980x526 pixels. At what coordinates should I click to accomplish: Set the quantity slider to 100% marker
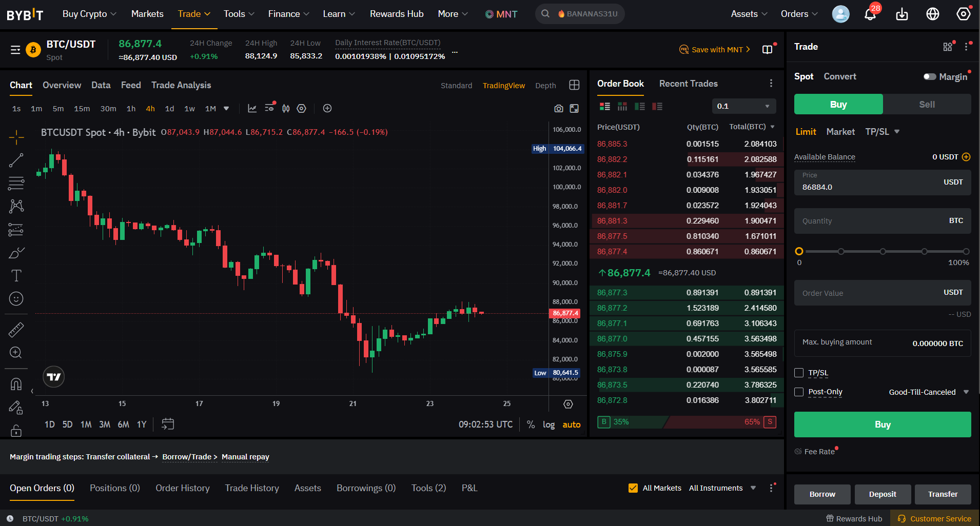(966, 252)
